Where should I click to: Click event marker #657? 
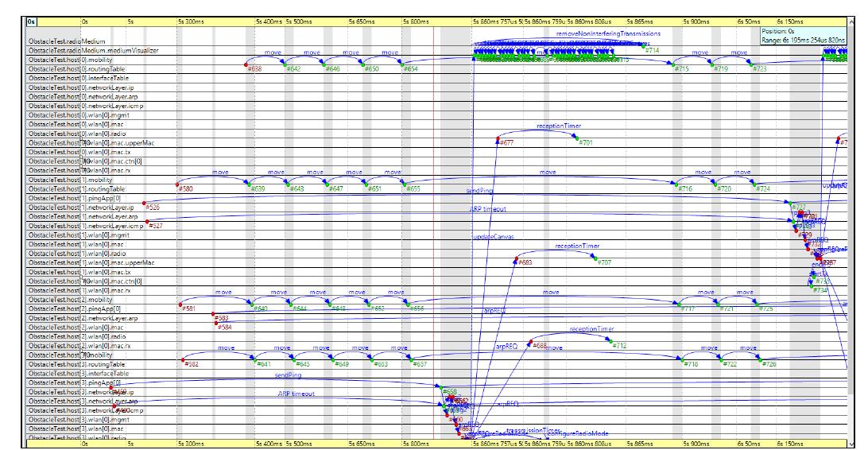point(411,360)
